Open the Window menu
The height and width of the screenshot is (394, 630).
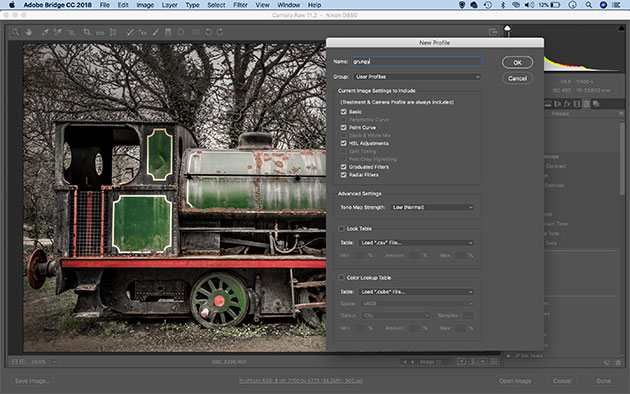[289, 5]
